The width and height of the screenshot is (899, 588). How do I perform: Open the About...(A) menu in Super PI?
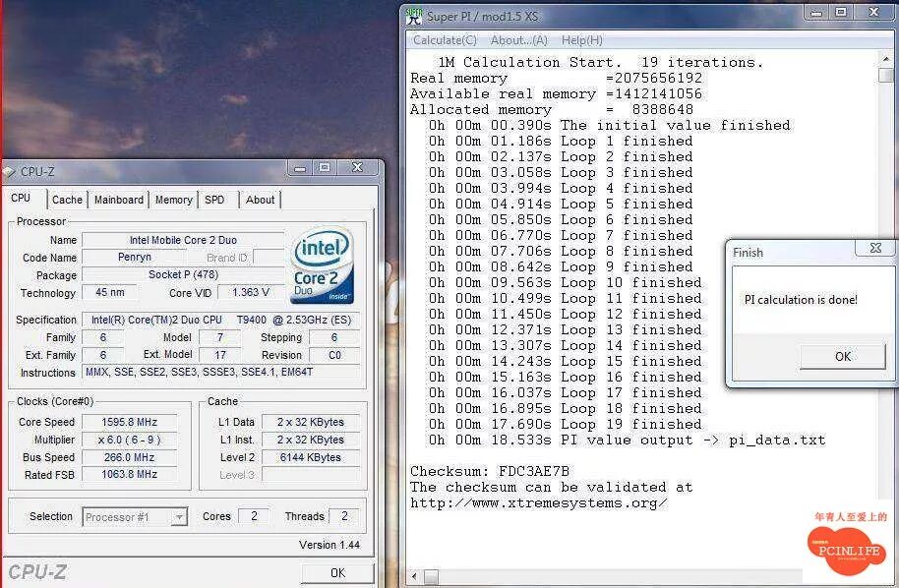click(x=519, y=40)
